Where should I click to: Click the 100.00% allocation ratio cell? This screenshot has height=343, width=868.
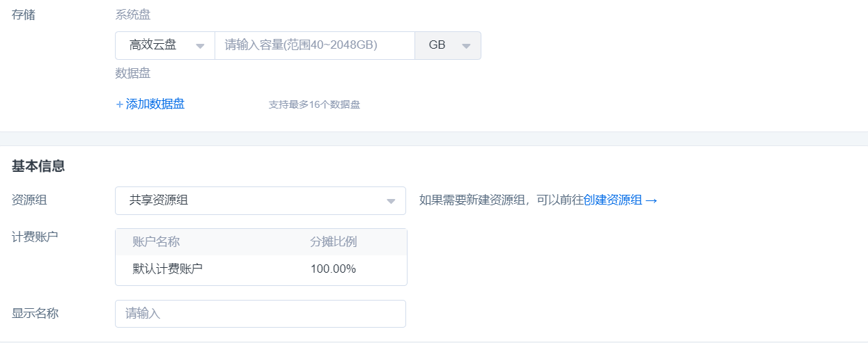click(333, 269)
